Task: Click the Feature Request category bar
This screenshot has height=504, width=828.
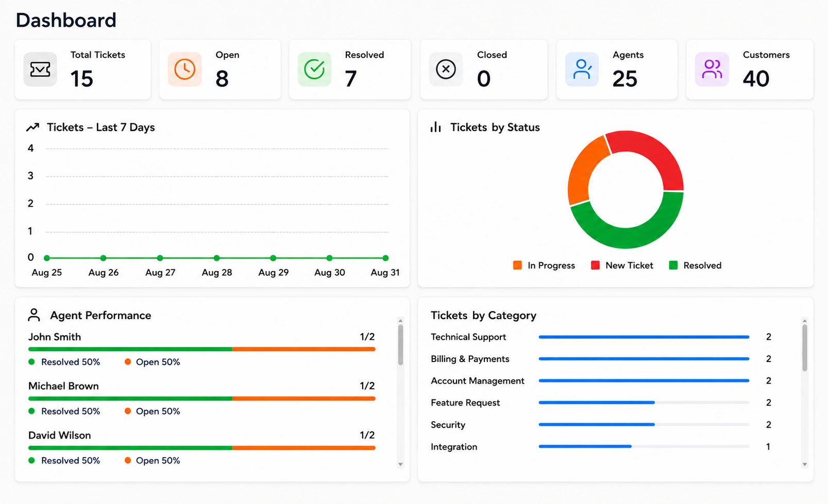Action: (644, 403)
